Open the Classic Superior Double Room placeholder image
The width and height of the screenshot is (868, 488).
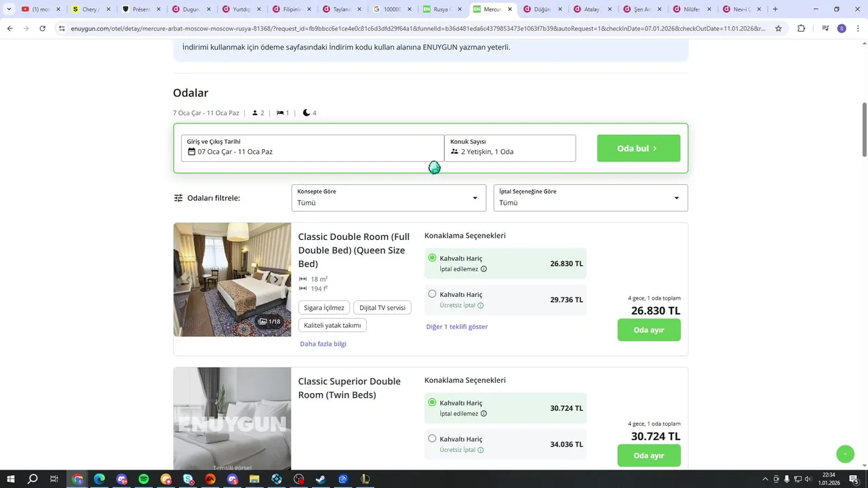pyautogui.click(x=232, y=419)
